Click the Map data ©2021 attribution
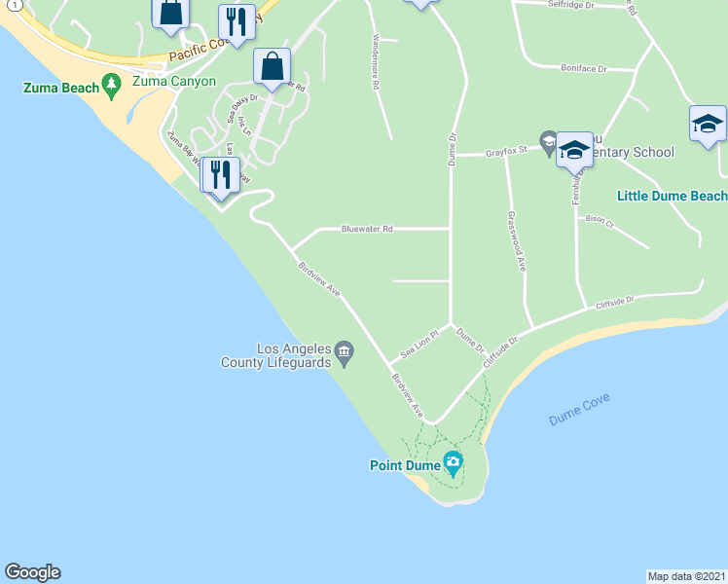Viewport: 728px width, 584px height. point(687,577)
